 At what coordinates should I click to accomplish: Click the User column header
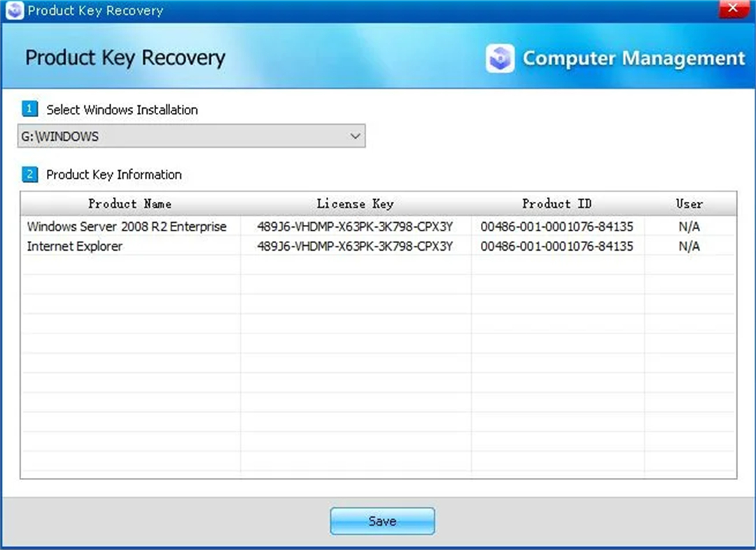click(x=689, y=204)
